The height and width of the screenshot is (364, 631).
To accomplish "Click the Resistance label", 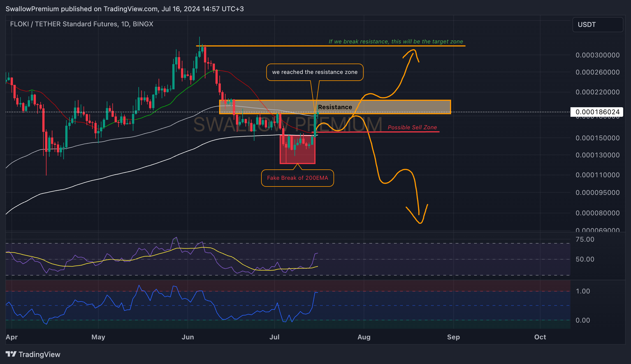I will coord(335,107).
